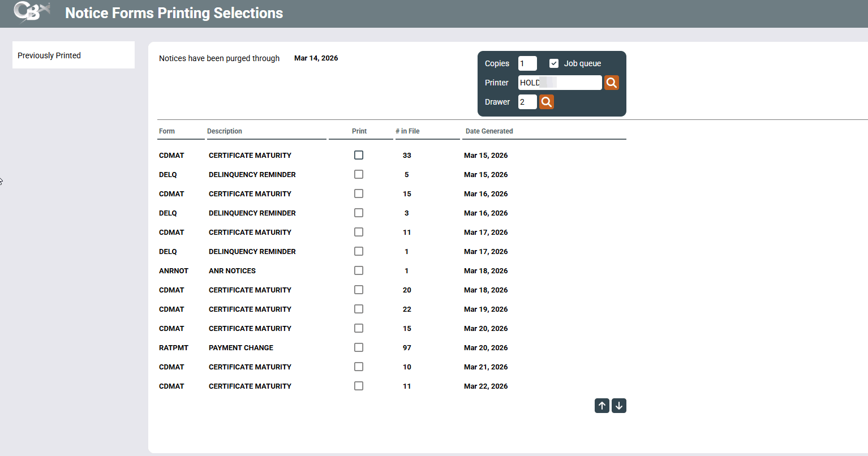Screen dimensions: 868x456
Task: Uncheck the Job queue checkbox
Action: (x=554, y=63)
